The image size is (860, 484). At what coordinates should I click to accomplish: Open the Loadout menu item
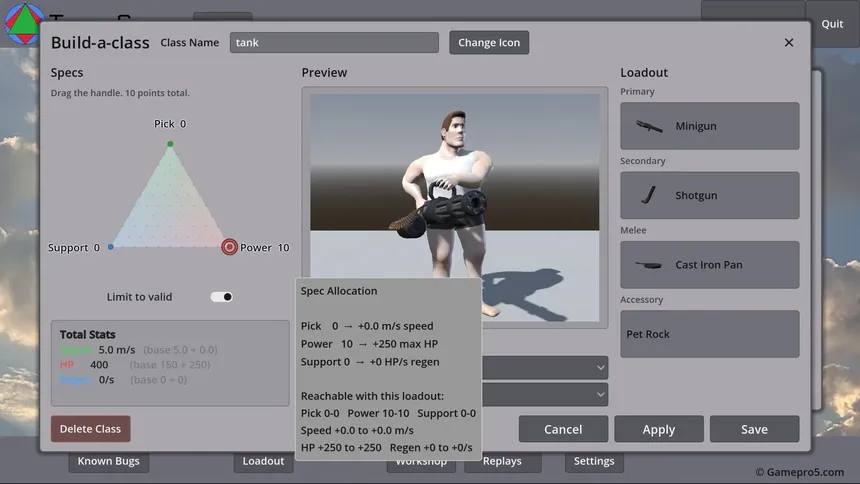coord(263,461)
